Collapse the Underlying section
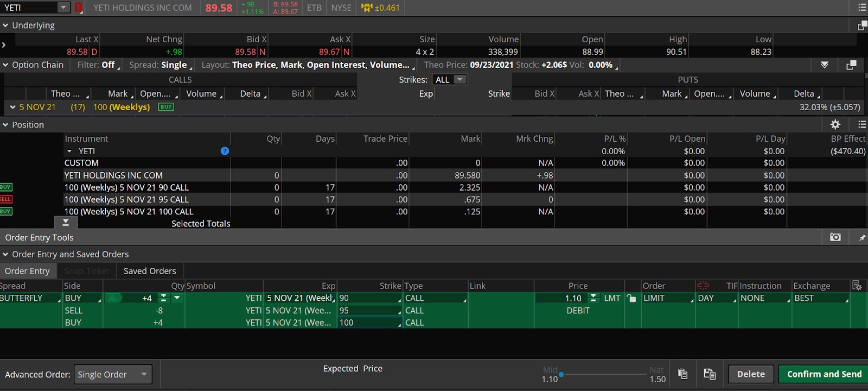This screenshot has width=868, height=391. click(x=5, y=25)
